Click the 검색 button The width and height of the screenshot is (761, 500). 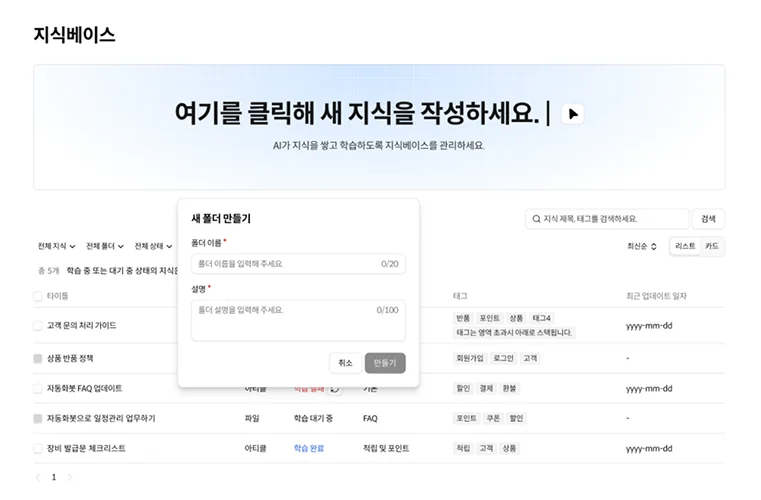coord(708,219)
